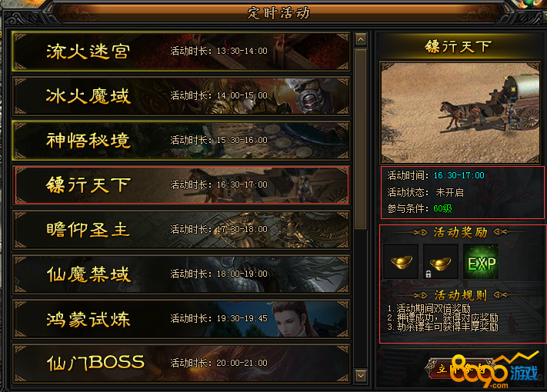Select the 镖行天下 activity entry
This screenshot has width=547, height=392.
181,185
